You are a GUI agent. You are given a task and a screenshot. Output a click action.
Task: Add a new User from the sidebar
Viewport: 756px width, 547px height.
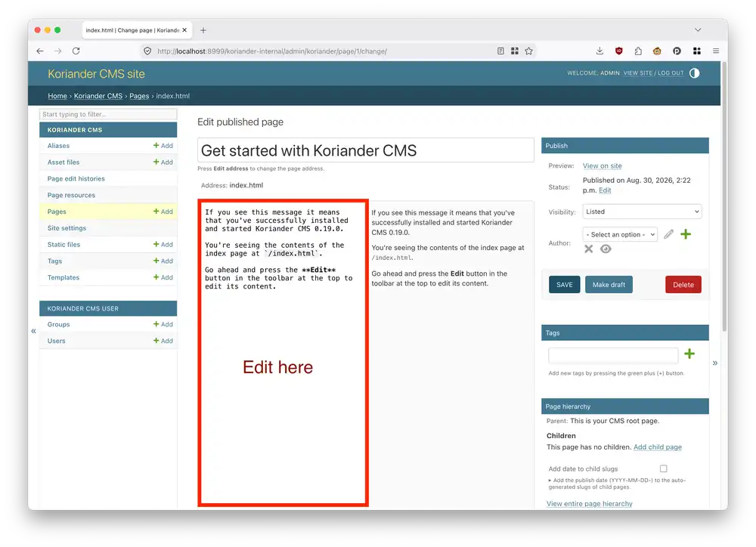pos(163,341)
